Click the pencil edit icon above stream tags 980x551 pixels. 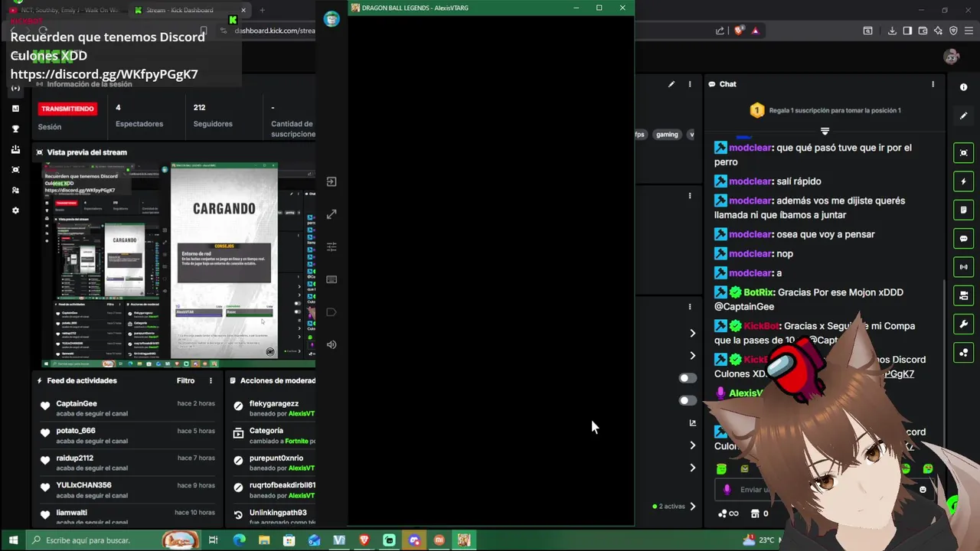(671, 84)
